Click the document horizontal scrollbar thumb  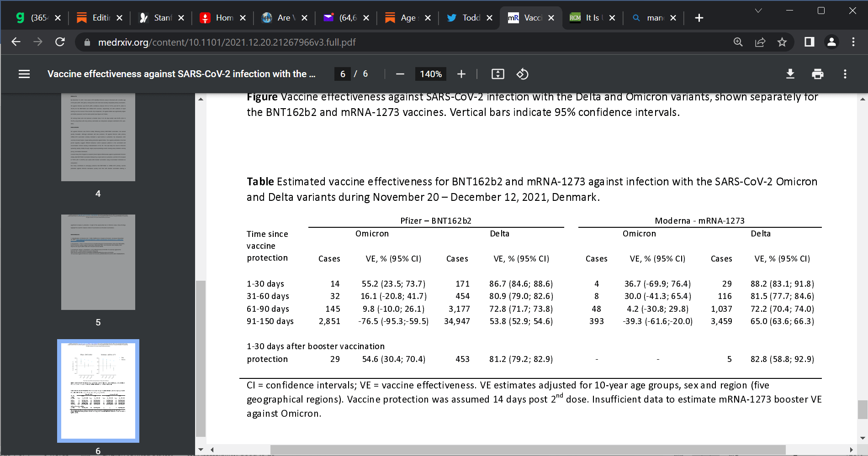[528, 450]
